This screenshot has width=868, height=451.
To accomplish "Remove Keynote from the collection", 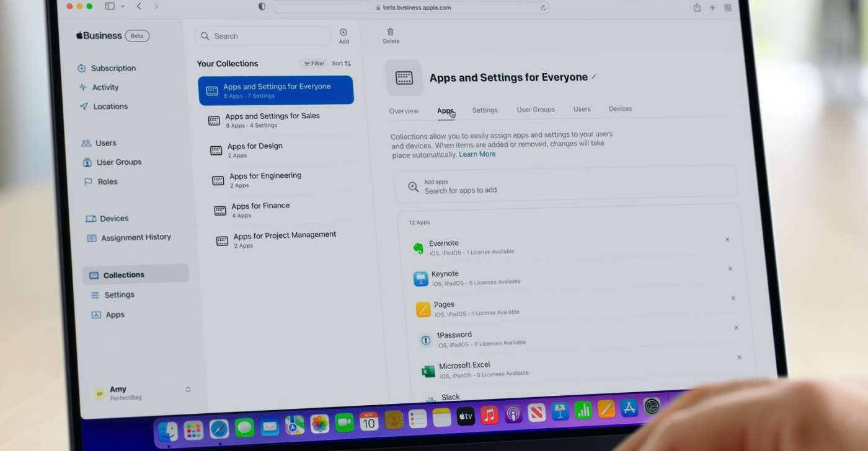I will pyautogui.click(x=730, y=269).
